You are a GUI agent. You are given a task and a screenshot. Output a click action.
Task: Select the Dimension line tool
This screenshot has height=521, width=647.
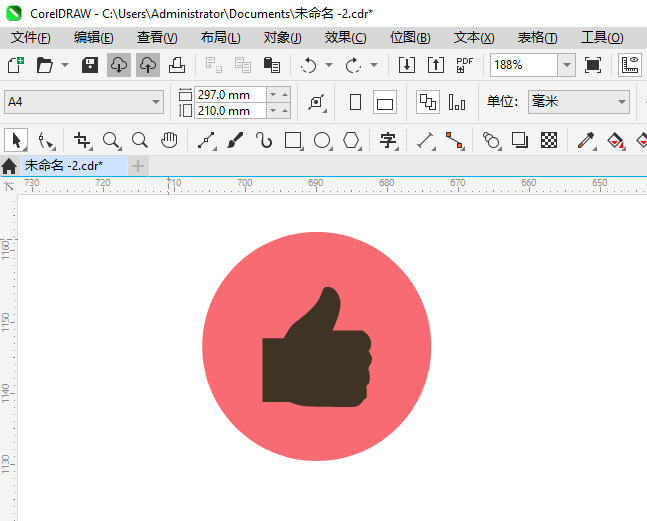425,140
